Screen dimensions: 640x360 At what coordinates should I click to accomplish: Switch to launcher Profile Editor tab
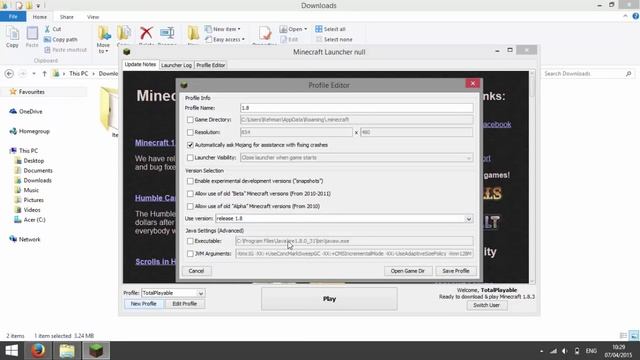coord(211,65)
